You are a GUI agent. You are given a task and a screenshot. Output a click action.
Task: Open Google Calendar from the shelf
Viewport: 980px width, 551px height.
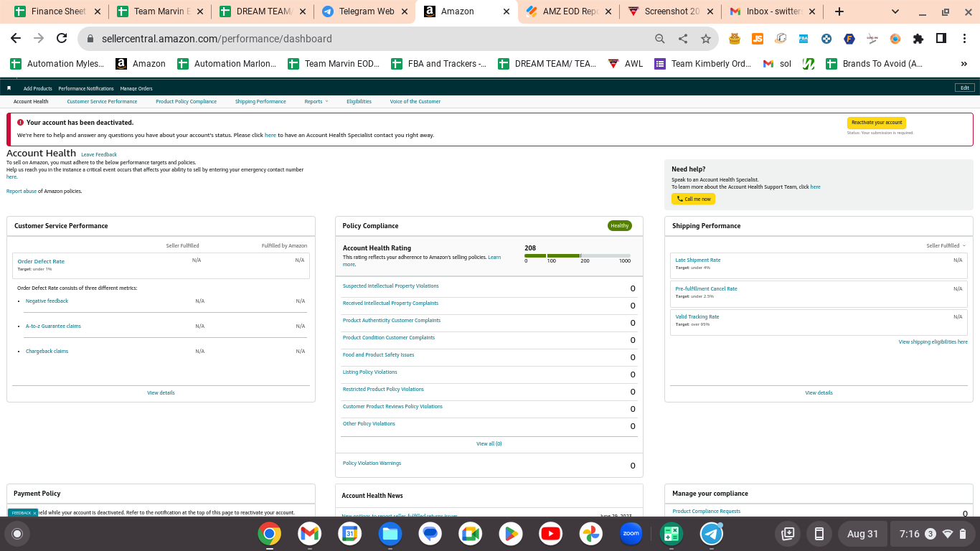pyautogui.click(x=350, y=534)
